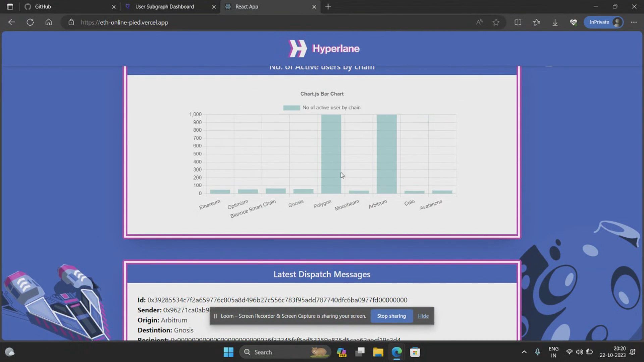This screenshot has width=644, height=362.
Task: Go back to the previous page
Action: coord(12,22)
